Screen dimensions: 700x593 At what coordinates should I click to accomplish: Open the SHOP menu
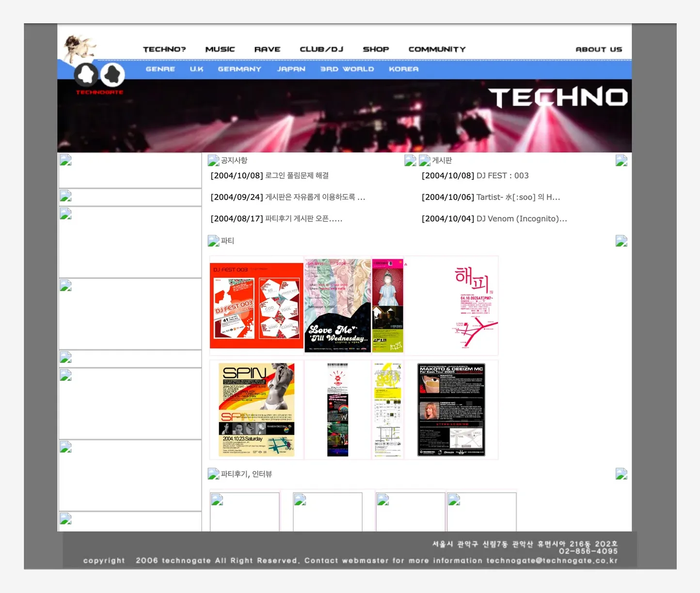click(x=376, y=49)
